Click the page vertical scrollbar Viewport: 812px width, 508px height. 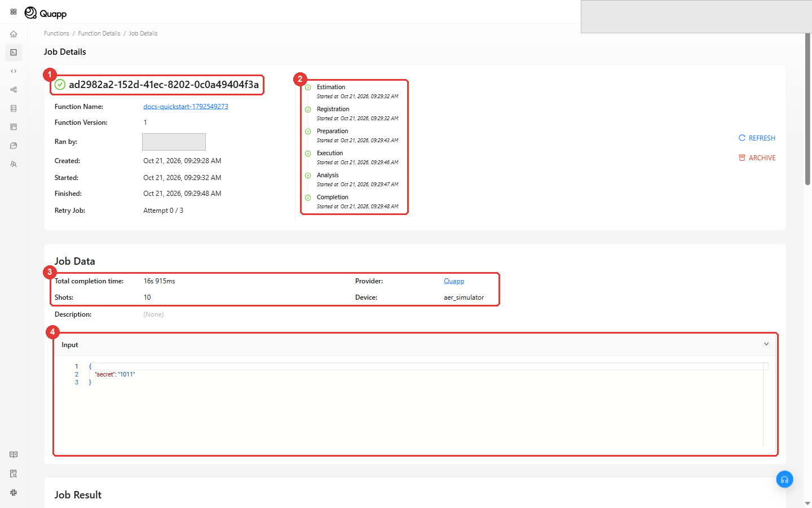[807, 109]
